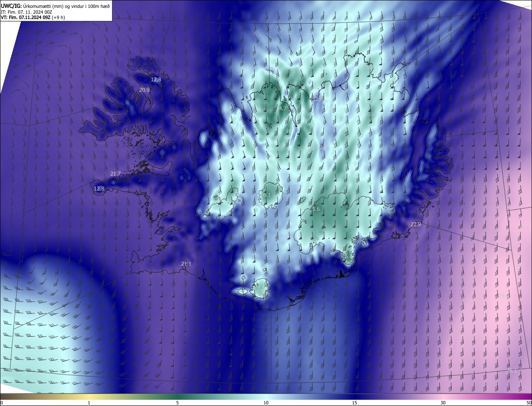Click the 12.4 value label on the map
The image size is (532, 406).
323,147
